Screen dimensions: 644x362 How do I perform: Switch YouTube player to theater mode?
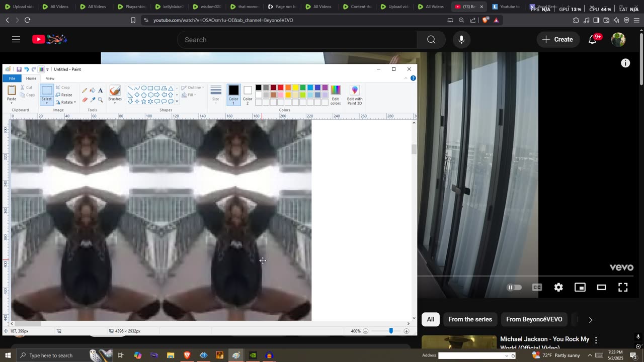pos(601,288)
